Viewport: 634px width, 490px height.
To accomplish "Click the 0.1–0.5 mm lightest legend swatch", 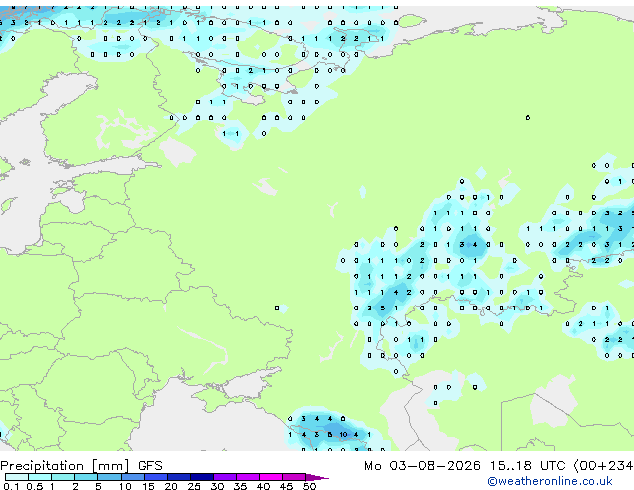I will (x=17, y=477).
